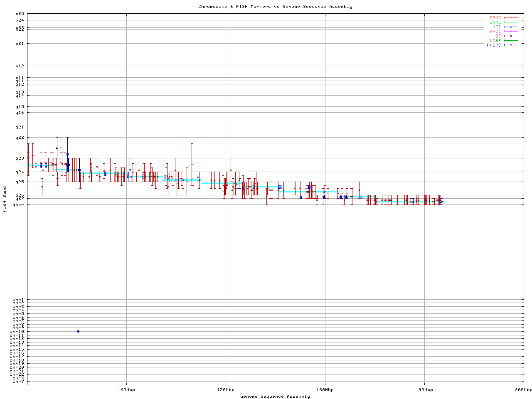Click the CSMC legend marker
532x399 pixels.
511,18
